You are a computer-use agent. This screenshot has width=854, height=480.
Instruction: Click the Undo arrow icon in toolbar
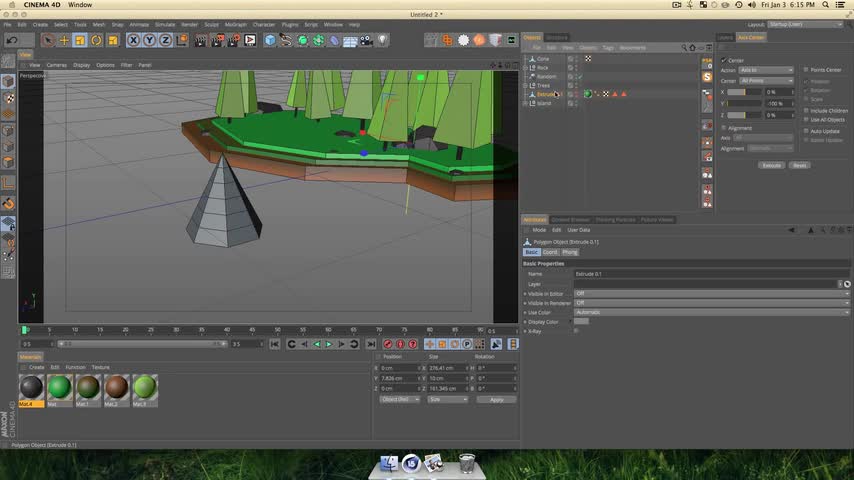pos(12,40)
